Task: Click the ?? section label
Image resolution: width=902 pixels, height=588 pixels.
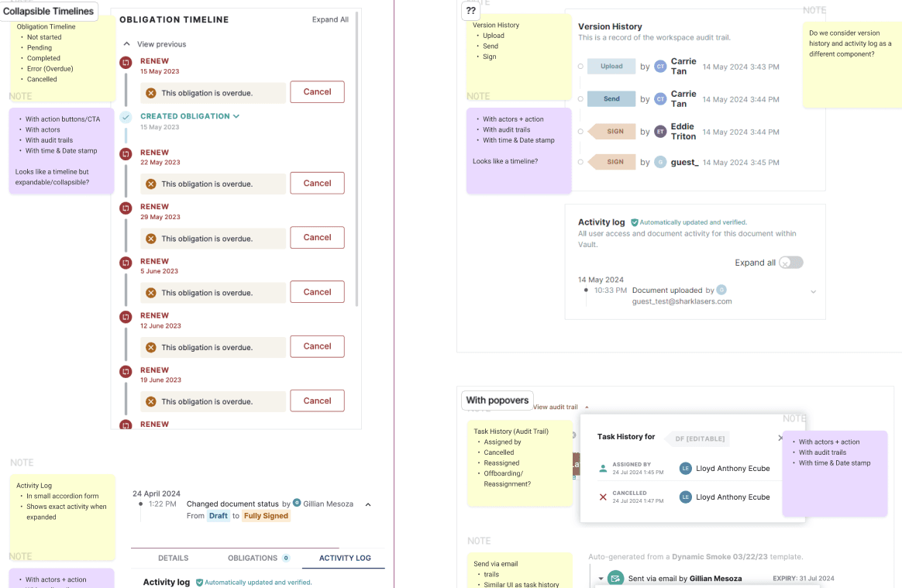Action: [x=470, y=10]
